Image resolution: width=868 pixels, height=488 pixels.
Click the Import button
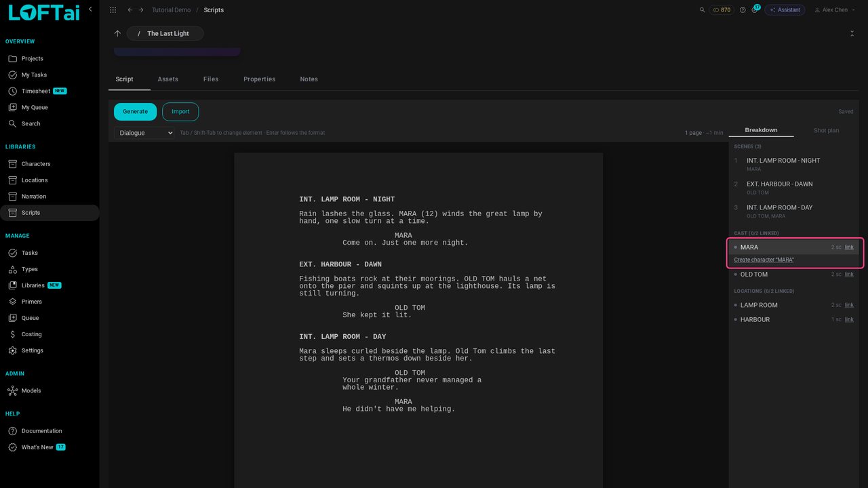pyautogui.click(x=180, y=112)
